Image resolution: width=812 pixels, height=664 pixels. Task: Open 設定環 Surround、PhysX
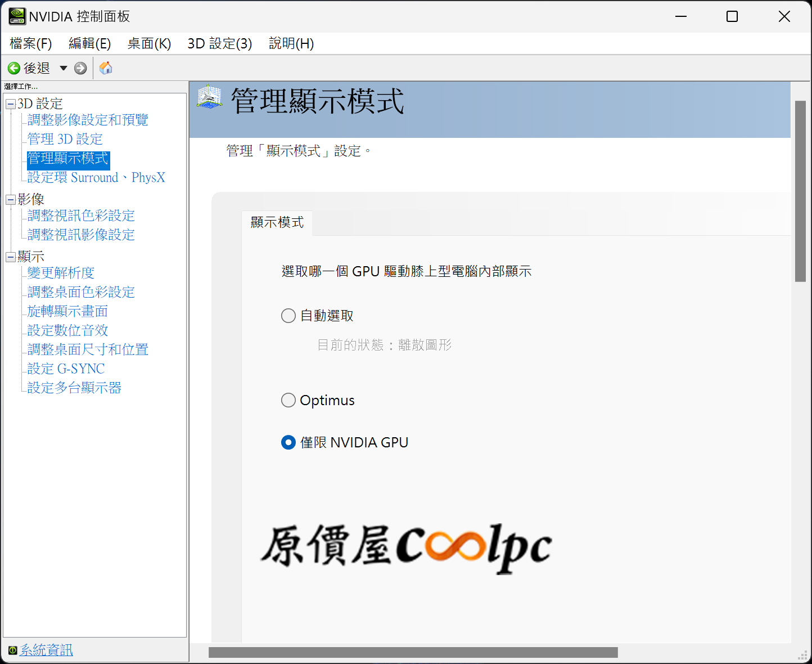pyautogui.click(x=96, y=178)
